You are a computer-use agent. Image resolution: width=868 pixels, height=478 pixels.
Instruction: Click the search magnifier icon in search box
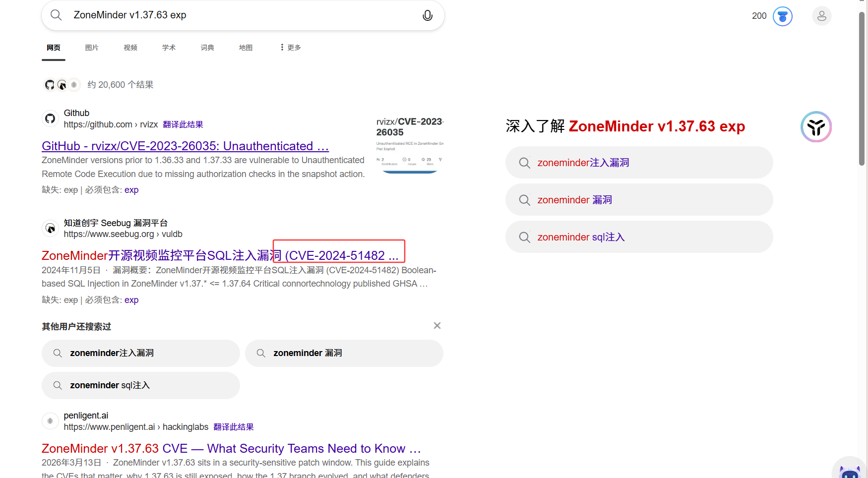(x=56, y=15)
